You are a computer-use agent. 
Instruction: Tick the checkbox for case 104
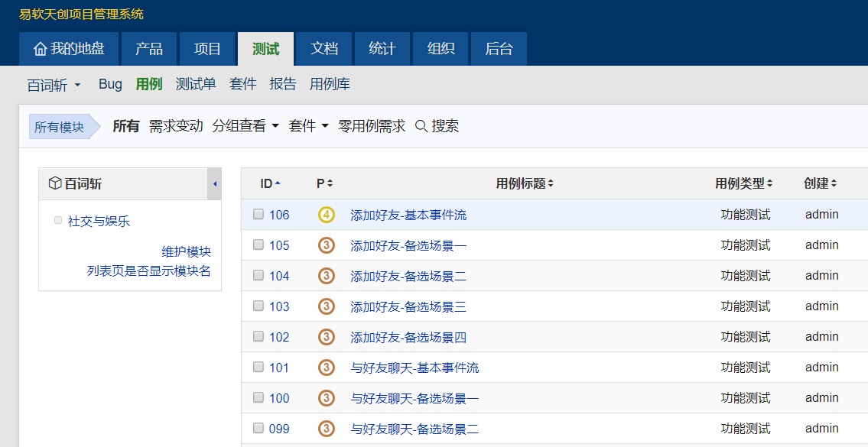(x=258, y=275)
